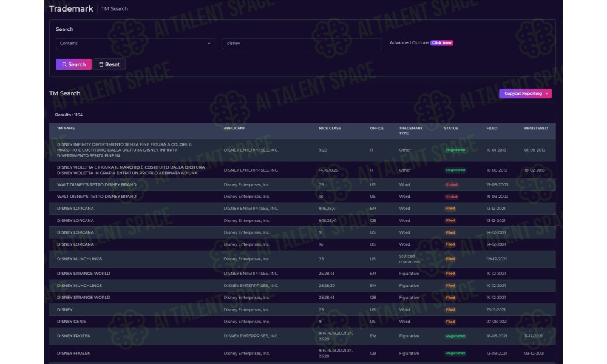Open DISNEY LORCANA US row class 9
The height and width of the screenshot is (364, 607).
[x=302, y=232]
